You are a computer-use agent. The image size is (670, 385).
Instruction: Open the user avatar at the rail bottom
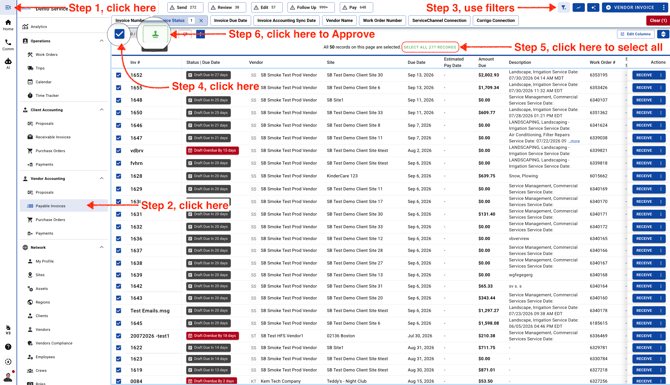(x=8, y=377)
